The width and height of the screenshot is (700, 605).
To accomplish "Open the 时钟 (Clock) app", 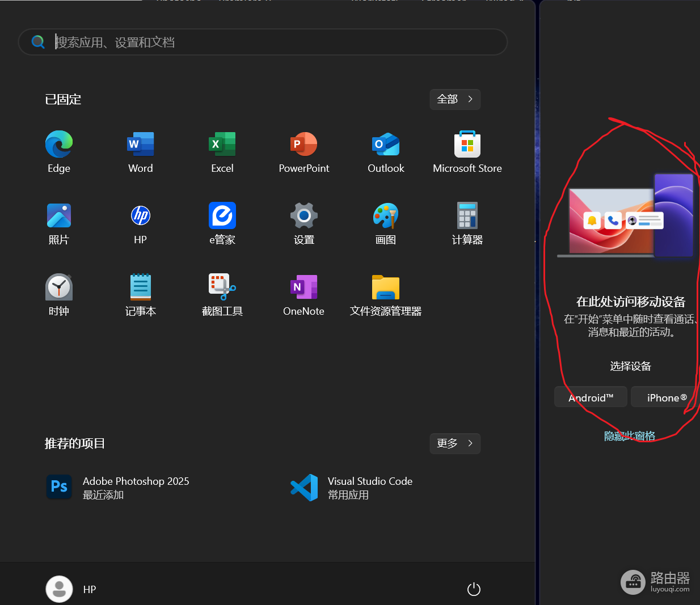I will (59, 287).
